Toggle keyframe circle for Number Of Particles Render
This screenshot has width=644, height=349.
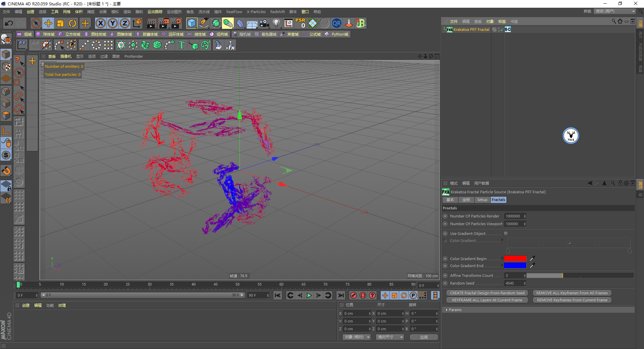(x=445, y=216)
